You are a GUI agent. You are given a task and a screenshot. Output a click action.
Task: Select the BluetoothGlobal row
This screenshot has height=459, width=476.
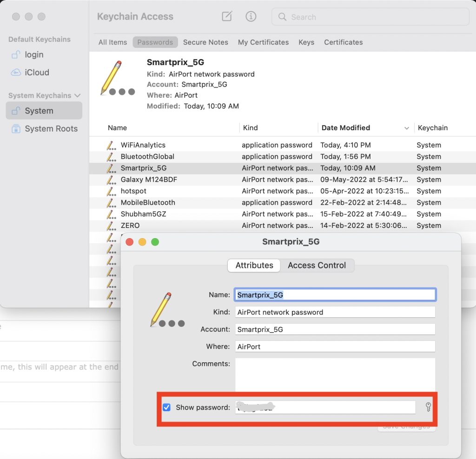[x=283, y=157]
